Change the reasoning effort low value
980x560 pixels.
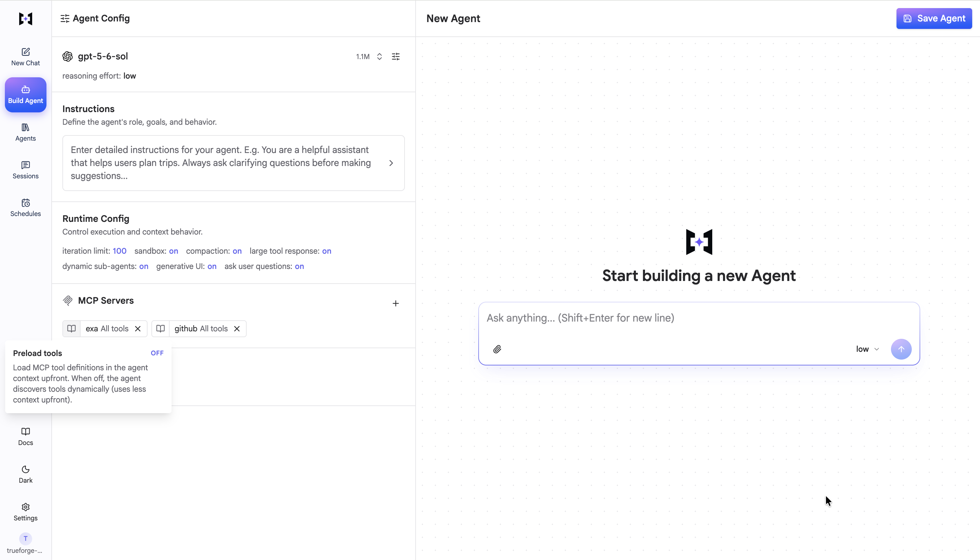[130, 76]
